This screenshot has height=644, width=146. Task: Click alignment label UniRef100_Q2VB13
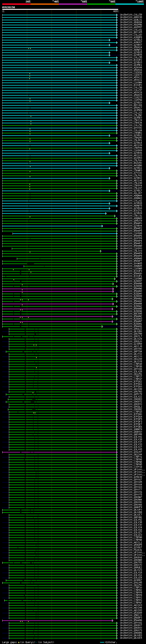coord(131,40)
